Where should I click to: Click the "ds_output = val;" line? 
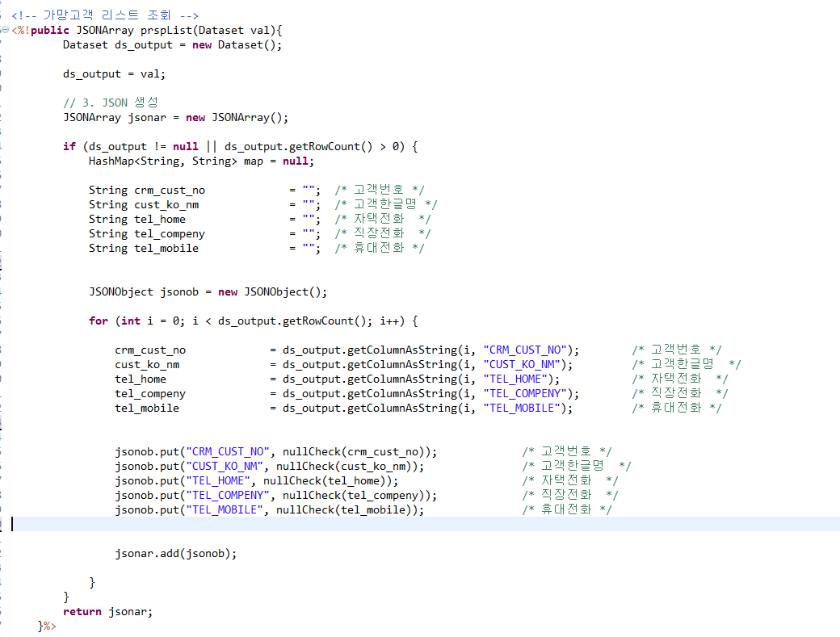(x=114, y=73)
